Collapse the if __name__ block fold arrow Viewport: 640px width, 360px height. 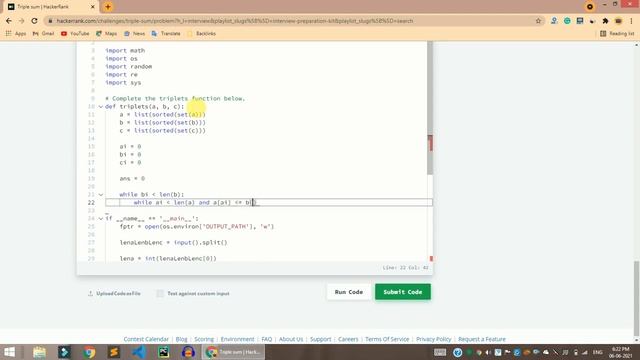pos(101,219)
